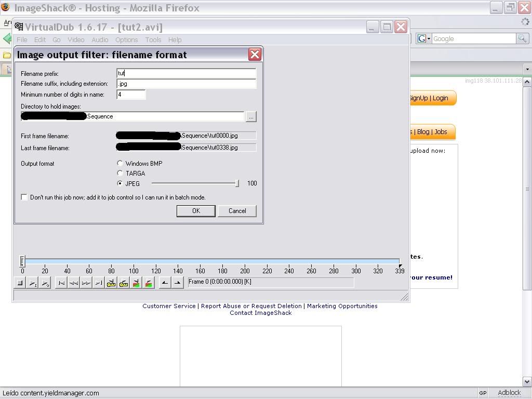Choose TARGA as output format
Screen dimensions: 532x399
click(x=120, y=173)
